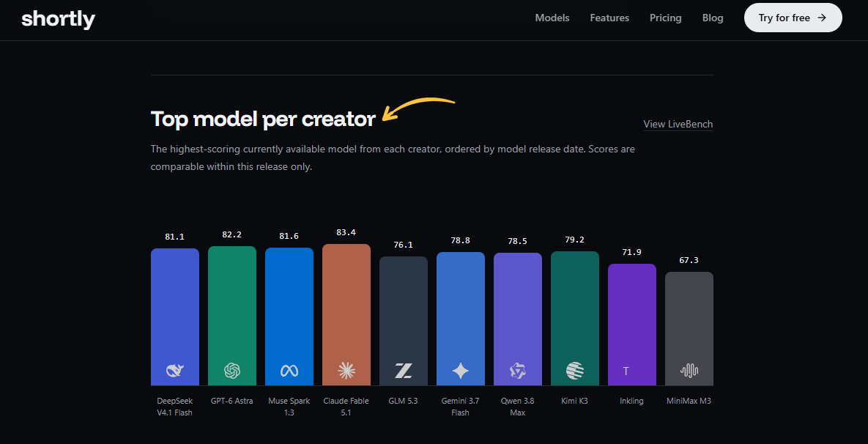868x444 pixels.
Task: Click the Inkling label
Action: pos(631,401)
